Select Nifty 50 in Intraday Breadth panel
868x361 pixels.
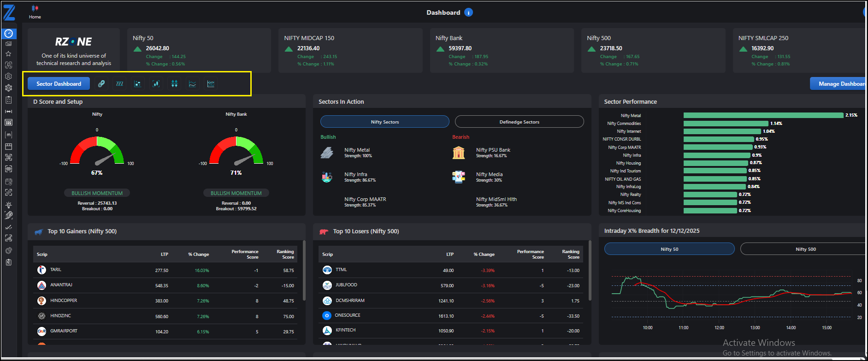(x=669, y=249)
